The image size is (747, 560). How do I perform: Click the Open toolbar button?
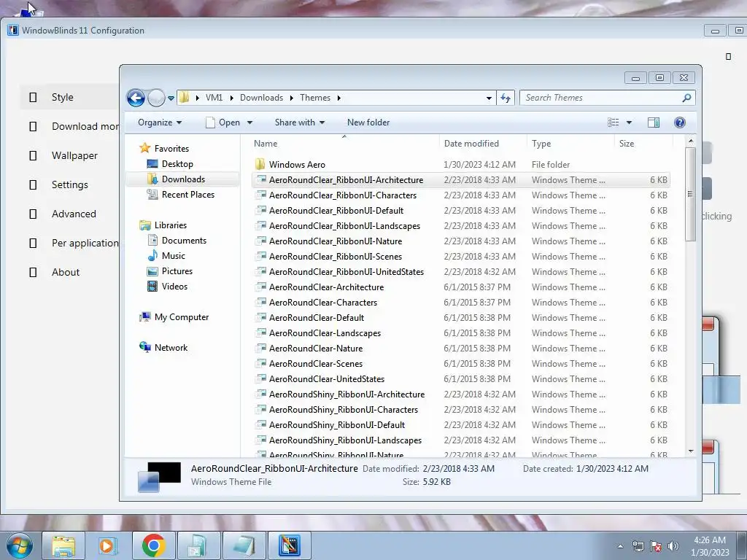222,122
